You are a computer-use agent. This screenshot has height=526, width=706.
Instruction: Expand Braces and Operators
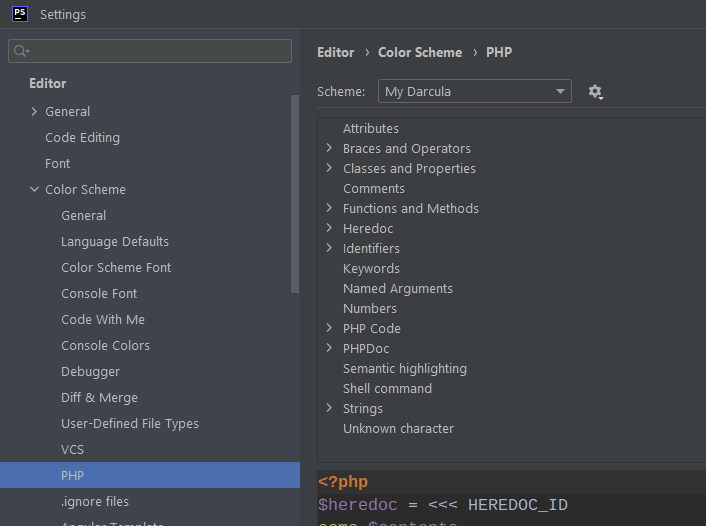pyautogui.click(x=329, y=148)
